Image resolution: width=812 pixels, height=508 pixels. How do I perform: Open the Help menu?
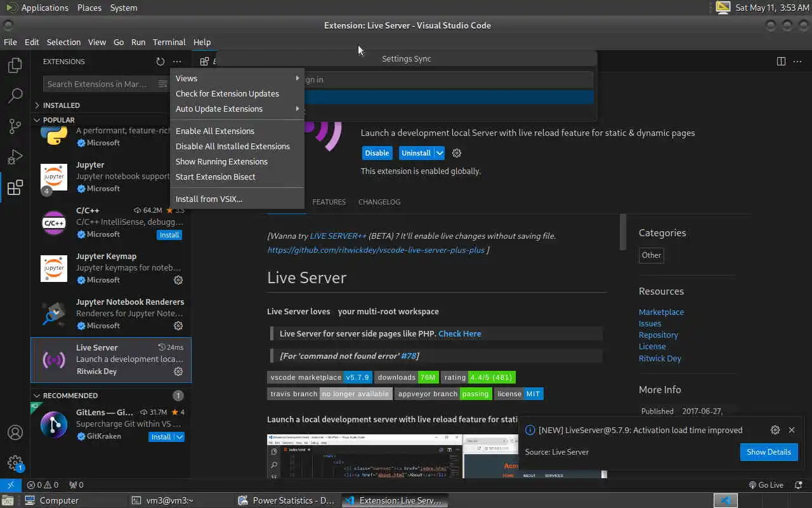click(202, 42)
